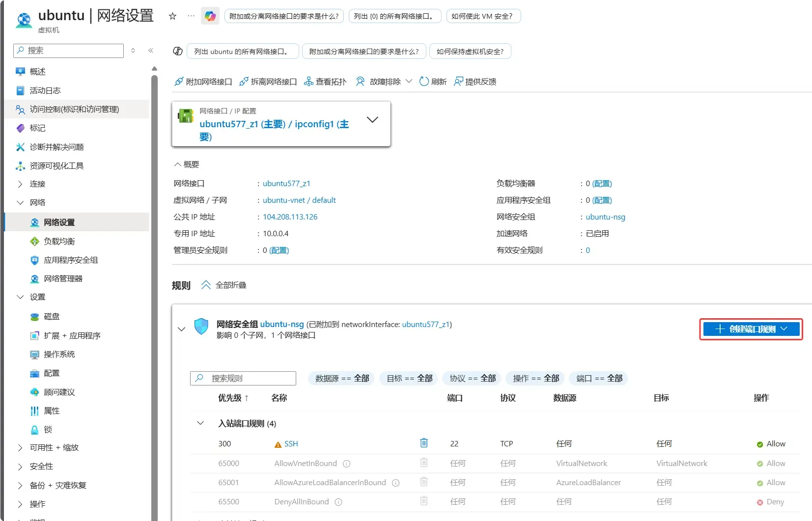Open Copilot from the top bar icon

pyautogui.click(x=210, y=16)
